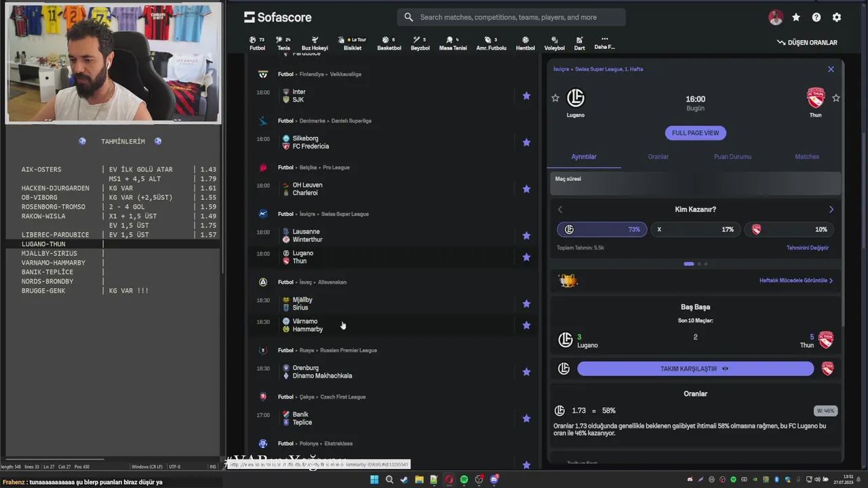868x488 pixels.
Task: Open the Bisiklet category
Action: [x=353, y=43]
